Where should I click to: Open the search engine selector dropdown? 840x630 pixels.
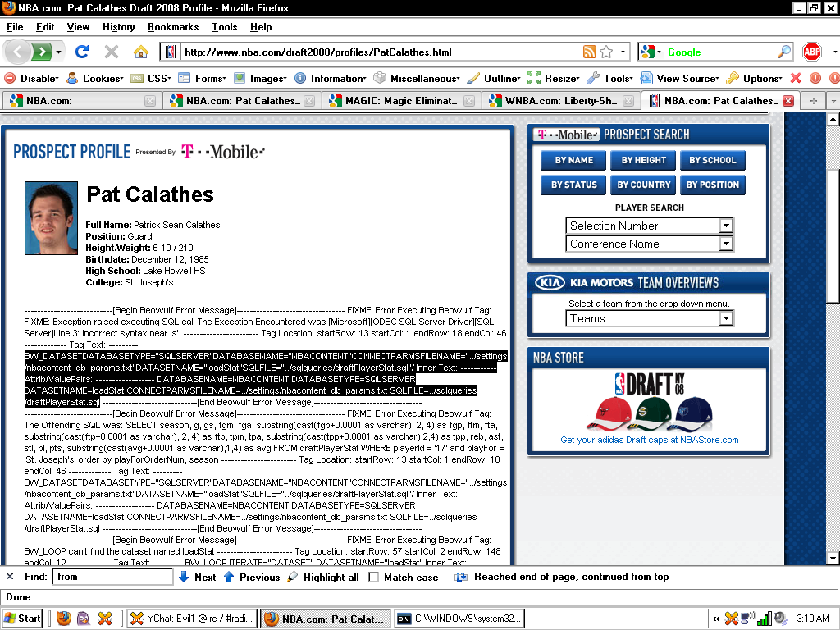[x=651, y=52]
